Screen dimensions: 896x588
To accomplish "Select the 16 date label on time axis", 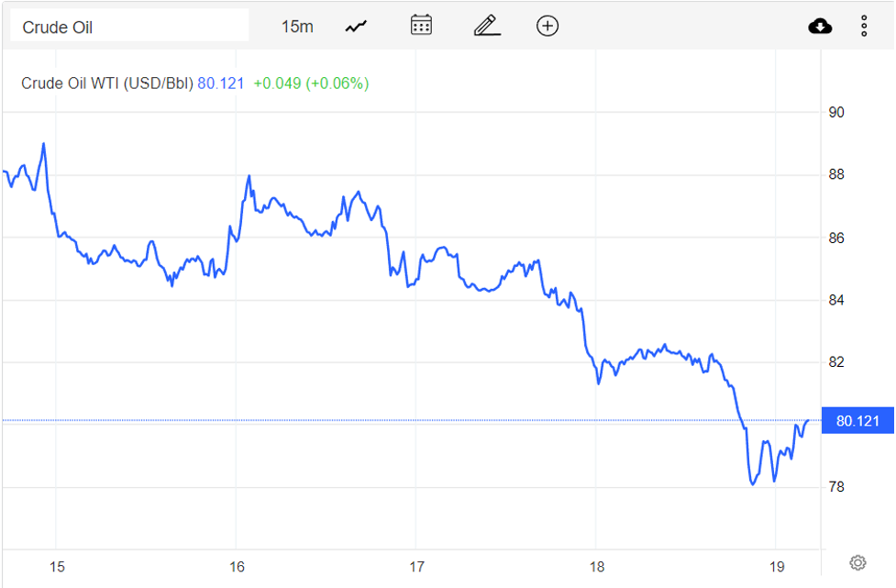I will 237,566.
